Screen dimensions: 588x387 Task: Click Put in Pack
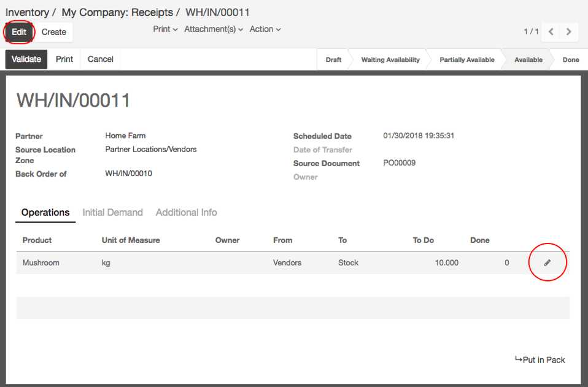tap(540, 359)
